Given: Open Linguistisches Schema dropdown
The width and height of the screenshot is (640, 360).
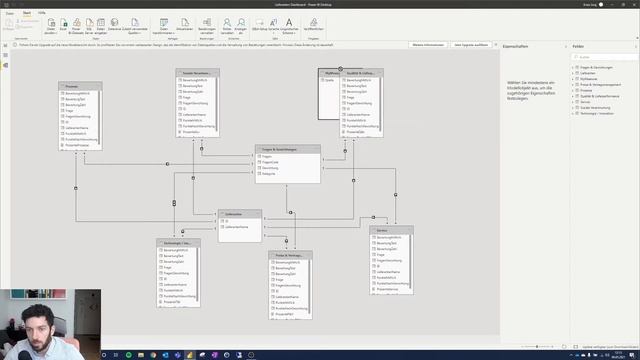Looking at the screenshot, I should pyautogui.click(x=289, y=25).
